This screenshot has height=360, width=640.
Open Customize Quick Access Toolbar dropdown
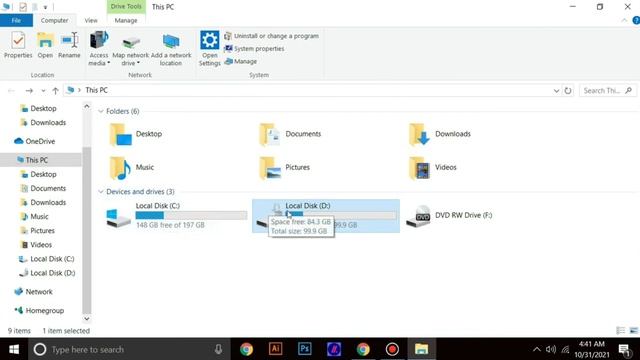[45, 7]
